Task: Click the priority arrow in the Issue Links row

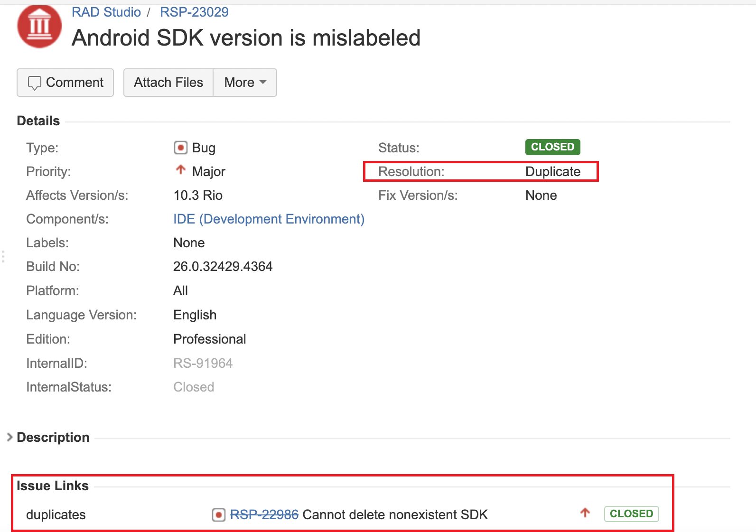Action: [585, 513]
